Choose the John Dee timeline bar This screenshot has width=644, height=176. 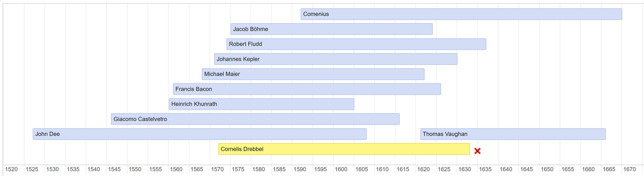(x=199, y=134)
